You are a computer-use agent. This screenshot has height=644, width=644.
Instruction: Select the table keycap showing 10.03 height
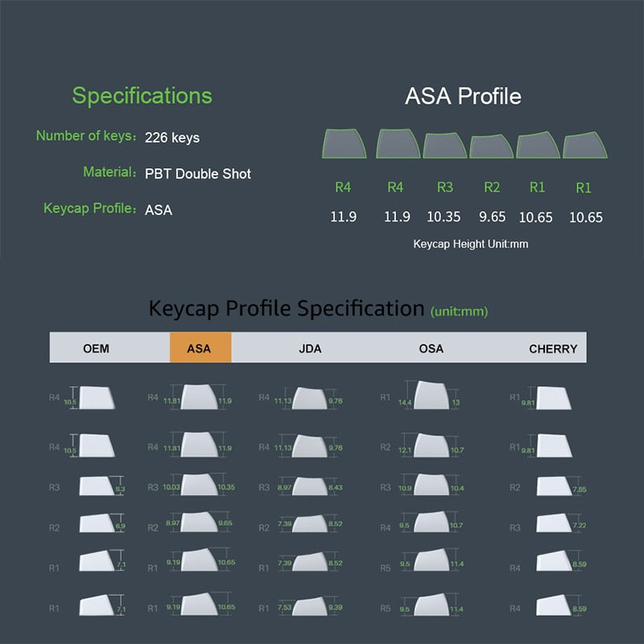point(200,486)
